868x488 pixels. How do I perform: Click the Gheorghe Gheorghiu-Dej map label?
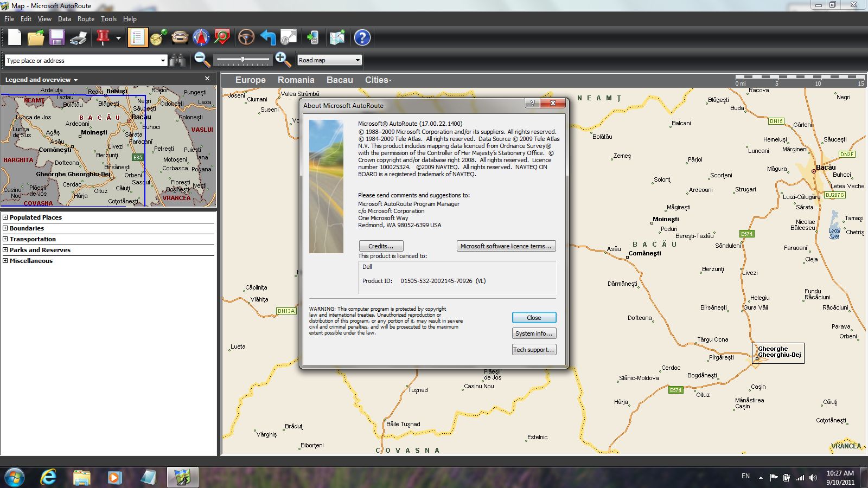coord(779,352)
